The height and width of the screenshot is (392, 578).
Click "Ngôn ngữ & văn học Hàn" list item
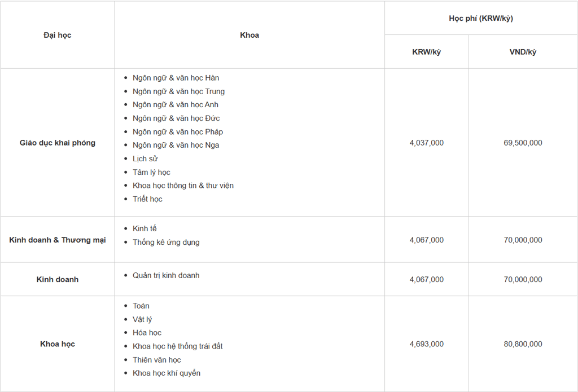[176, 78]
